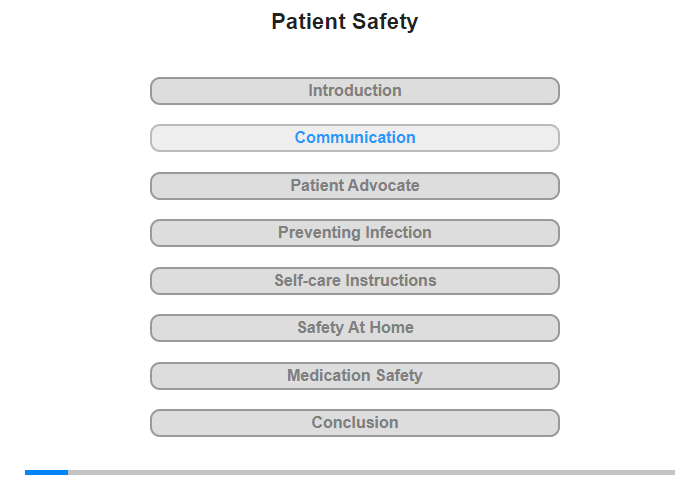
Task: Launch the Self-care Instructions chapter
Action: tap(354, 281)
